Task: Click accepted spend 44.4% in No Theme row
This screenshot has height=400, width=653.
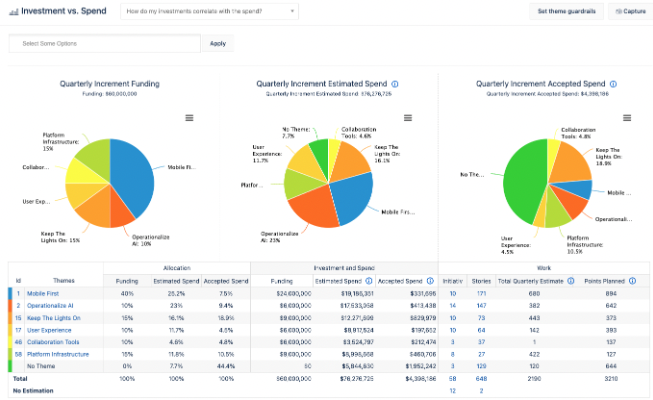Action: pos(226,366)
